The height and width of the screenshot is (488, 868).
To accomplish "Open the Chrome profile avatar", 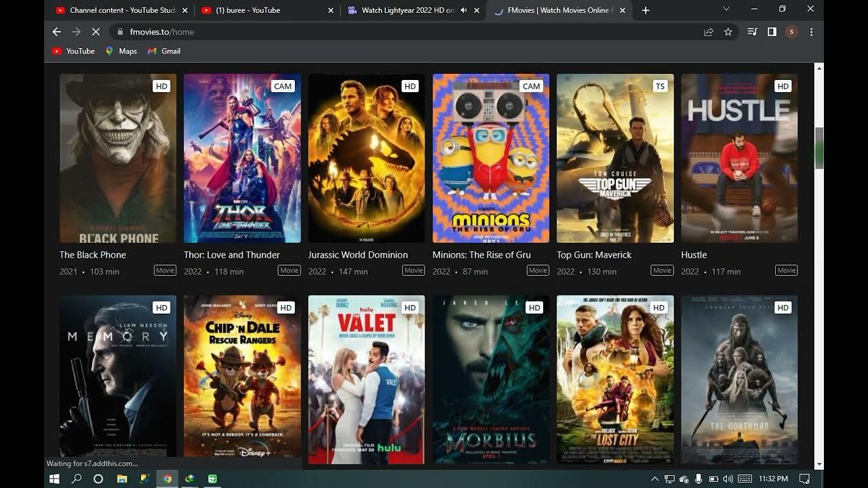I will tap(791, 32).
